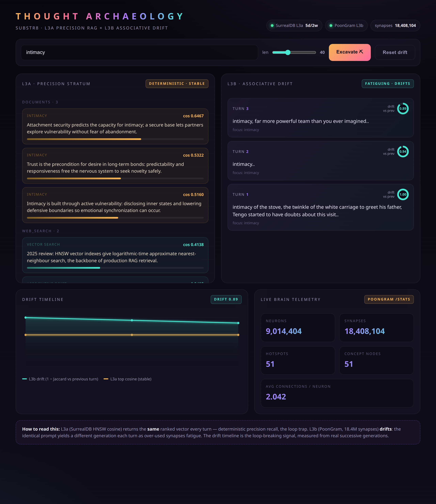The width and height of the screenshot is (436, 504).
Task: Click the first teal point on drift timeline
Action: (26, 318)
